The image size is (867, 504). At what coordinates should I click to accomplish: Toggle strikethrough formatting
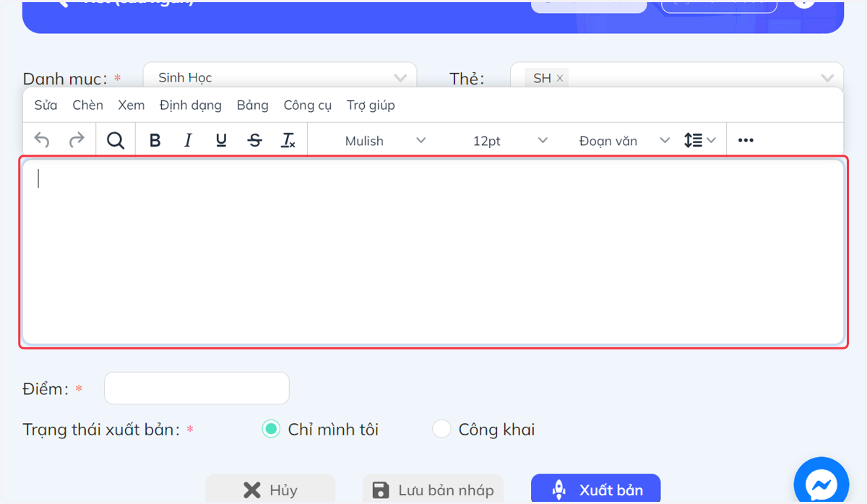click(254, 140)
